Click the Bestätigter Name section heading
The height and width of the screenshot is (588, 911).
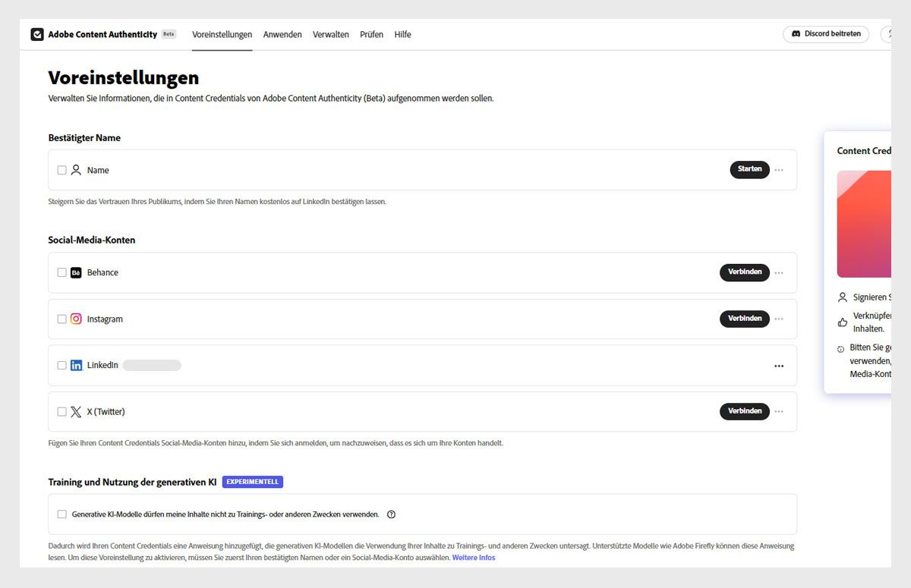pos(84,138)
